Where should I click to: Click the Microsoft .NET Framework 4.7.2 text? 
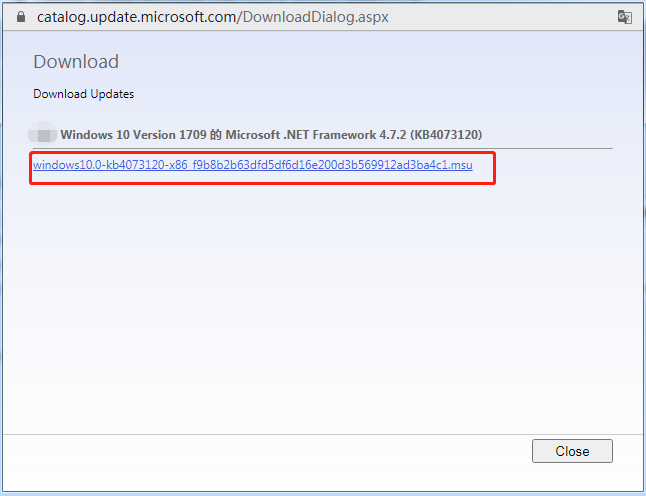pyautogui.click(x=316, y=135)
